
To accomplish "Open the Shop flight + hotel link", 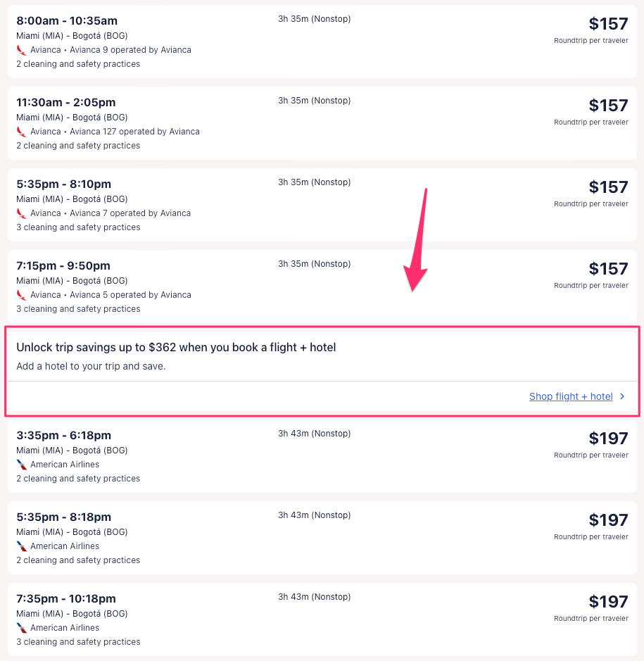I will pos(571,396).
